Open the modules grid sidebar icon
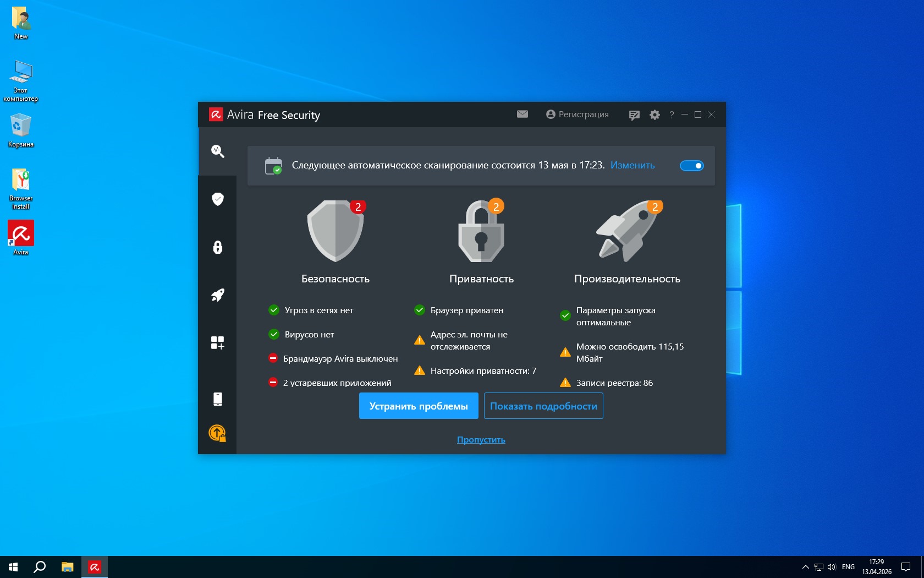 pyautogui.click(x=217, y=343)
